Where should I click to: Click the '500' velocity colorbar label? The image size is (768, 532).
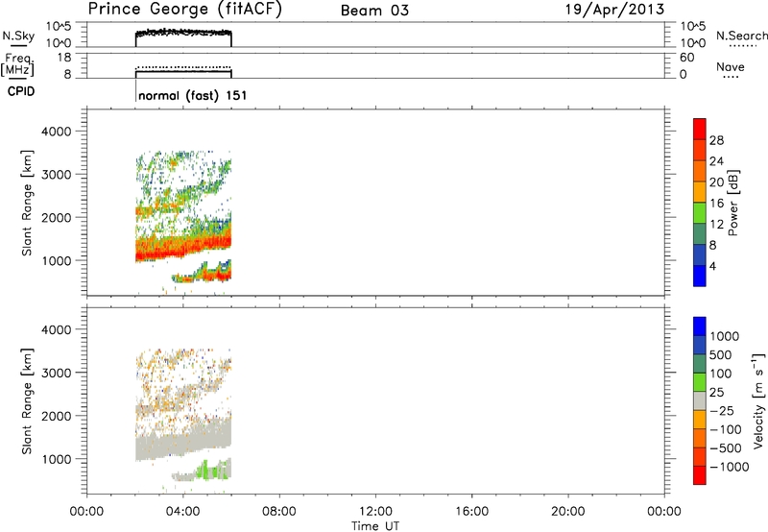721,354
